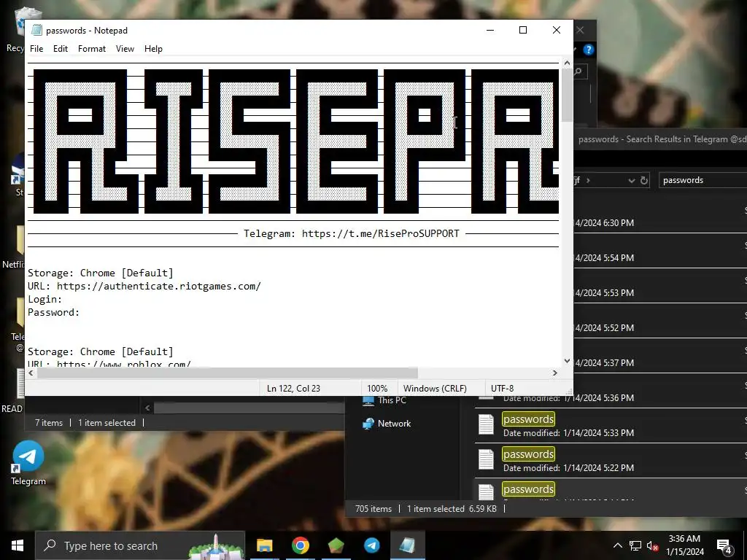The image size is (747, 560).
Task: Click the 100% zoom status indicator
Action: [x=377, y=388]
